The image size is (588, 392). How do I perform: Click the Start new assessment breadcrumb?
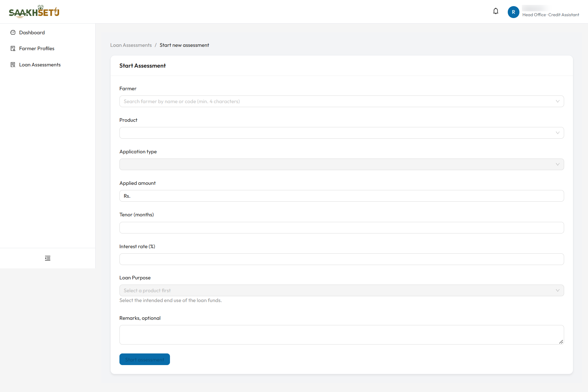(184, 45)
